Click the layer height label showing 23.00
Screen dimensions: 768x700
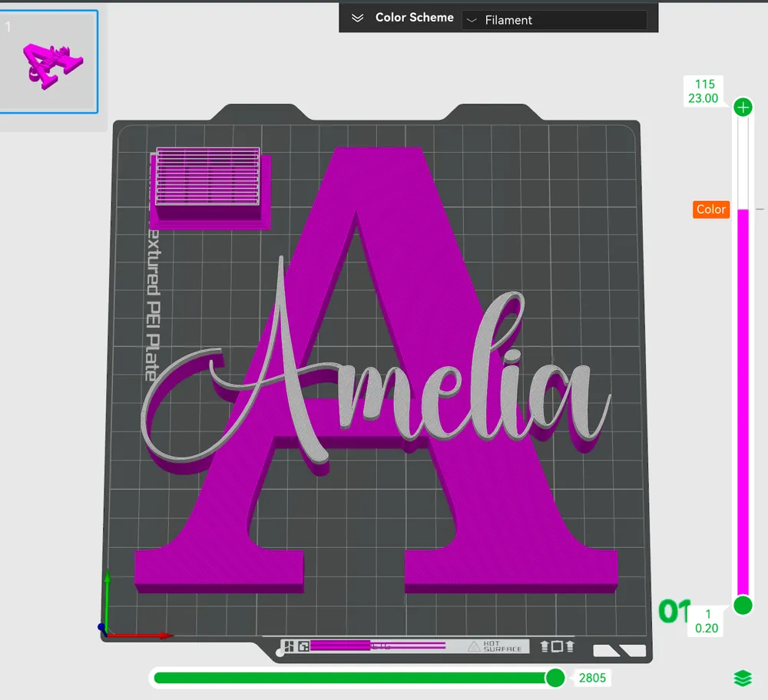coord(704,98)
